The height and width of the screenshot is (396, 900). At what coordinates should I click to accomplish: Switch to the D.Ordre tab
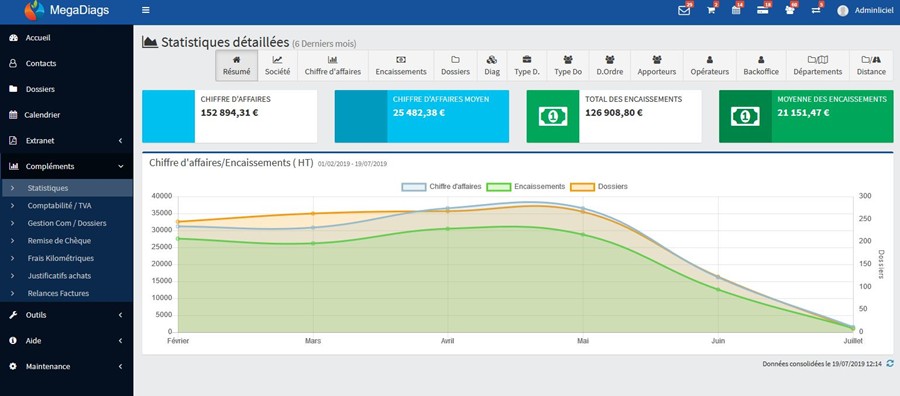(x=610, y=65)
